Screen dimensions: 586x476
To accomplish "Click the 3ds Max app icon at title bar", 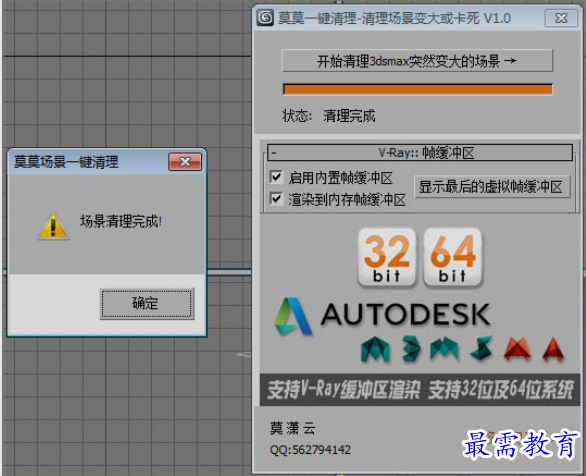I will click(x=265, y=18).
